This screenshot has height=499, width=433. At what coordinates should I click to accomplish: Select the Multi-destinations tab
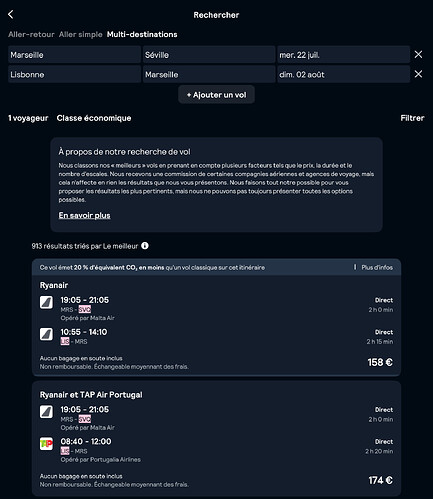click(142, 35)
